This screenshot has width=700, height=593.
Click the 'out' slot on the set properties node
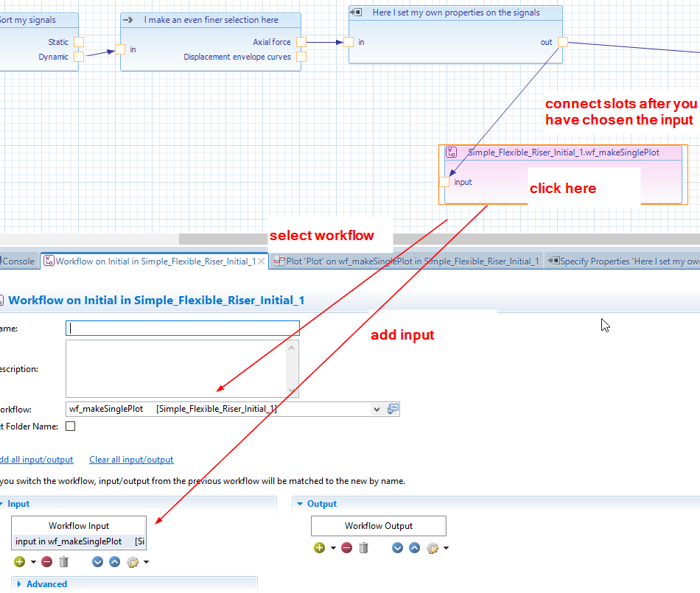coord(563,42)
